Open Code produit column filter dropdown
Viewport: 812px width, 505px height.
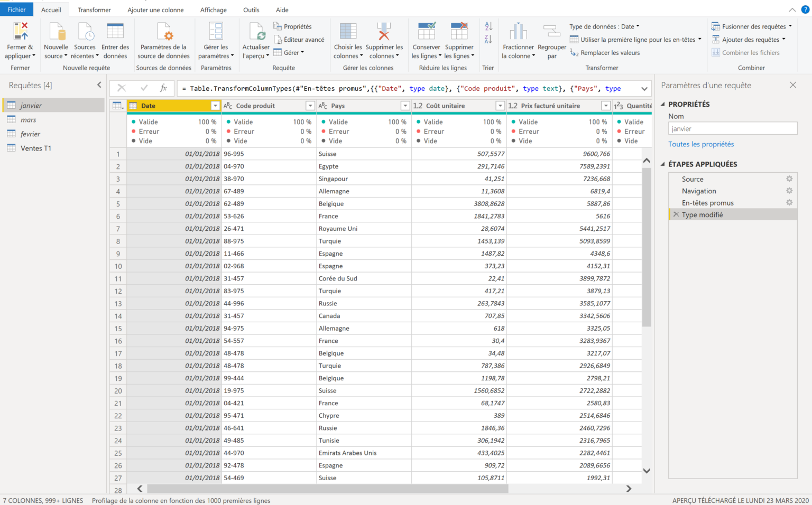[x=310, y=106]
